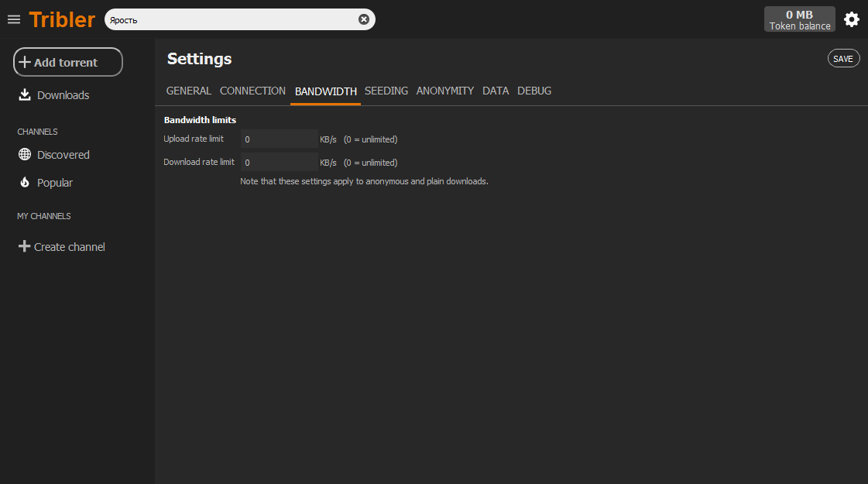Select the Bandwidth tab
The width and height of the screenshot is (868, 484).
[x=325, y=91]
